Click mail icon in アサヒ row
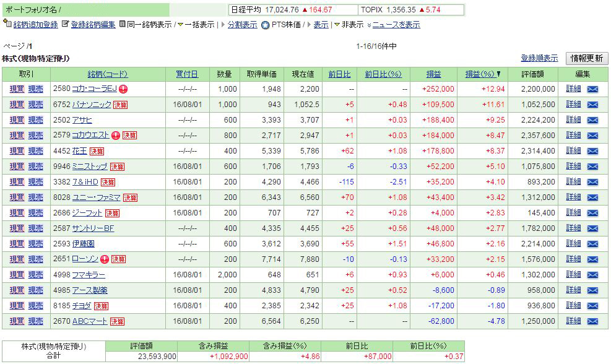 click(592, 120)
